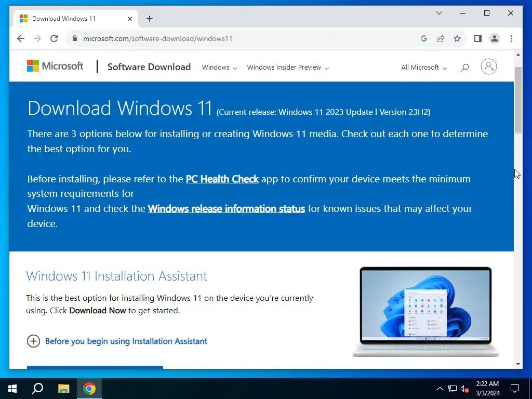Click the network tray icon
Viewport: 532px width, 399px height.
(x=453, y=389)
